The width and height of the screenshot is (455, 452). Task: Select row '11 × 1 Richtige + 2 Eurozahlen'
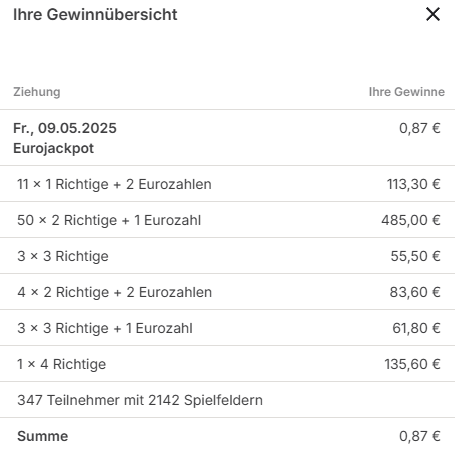[227, 184]
